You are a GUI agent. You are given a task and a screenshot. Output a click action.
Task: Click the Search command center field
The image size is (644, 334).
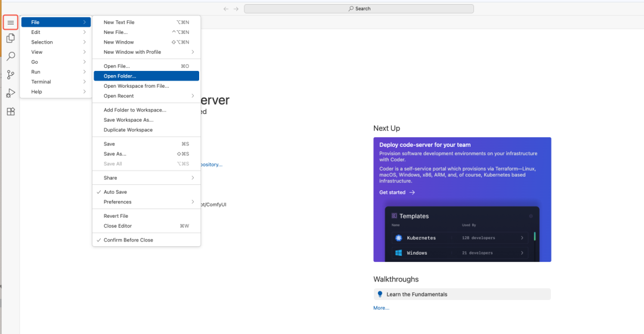tap(359, 8)
